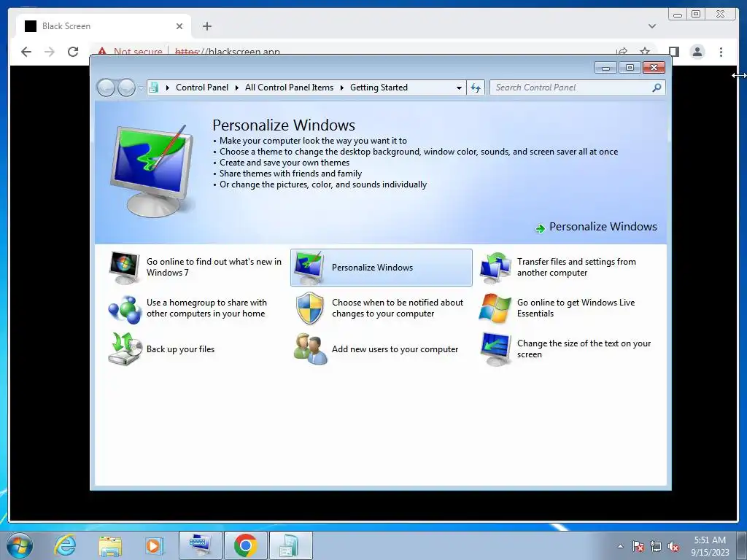Click the Control Panel forward navigation button
Viewport: 747px width, 560px height.
126,87
